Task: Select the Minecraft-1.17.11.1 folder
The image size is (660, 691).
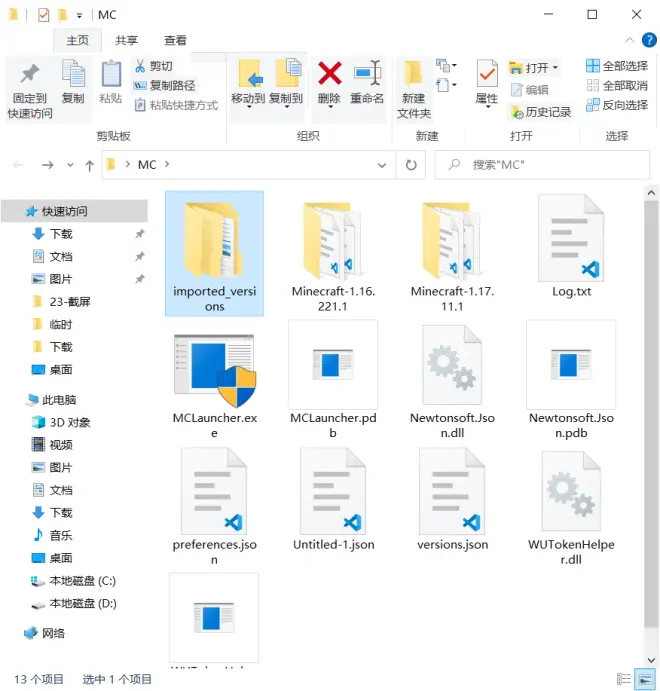Action: (x=452, y=254)
